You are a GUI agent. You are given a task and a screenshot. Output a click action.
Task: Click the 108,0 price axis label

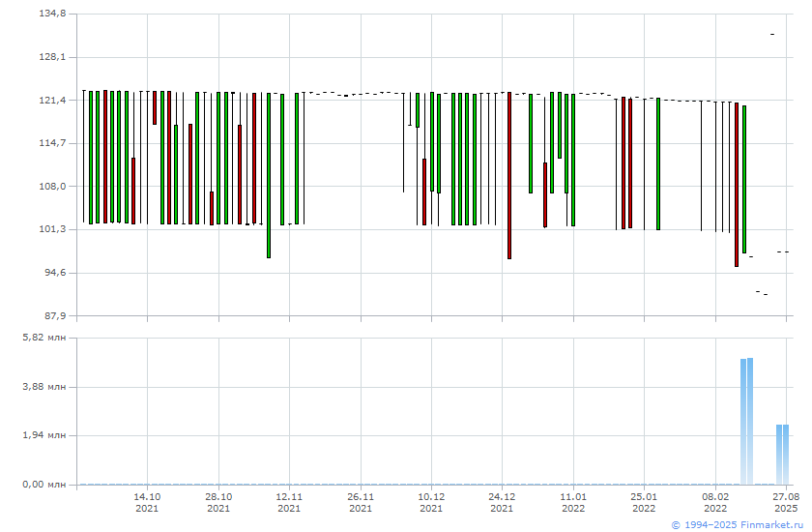point(53,186)
